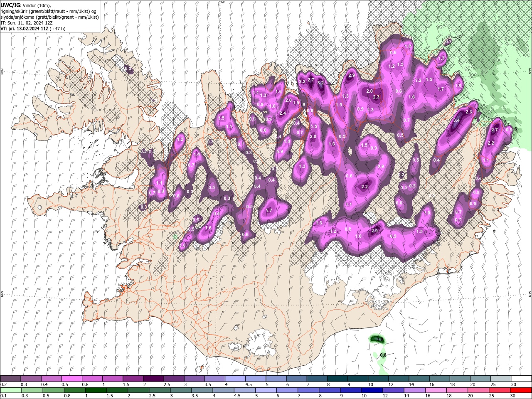The height and width of the screenshot is (399, 532).
Task: Select the bottom-row swatch between 6 and 7
Action: click(x=287, y=390)
